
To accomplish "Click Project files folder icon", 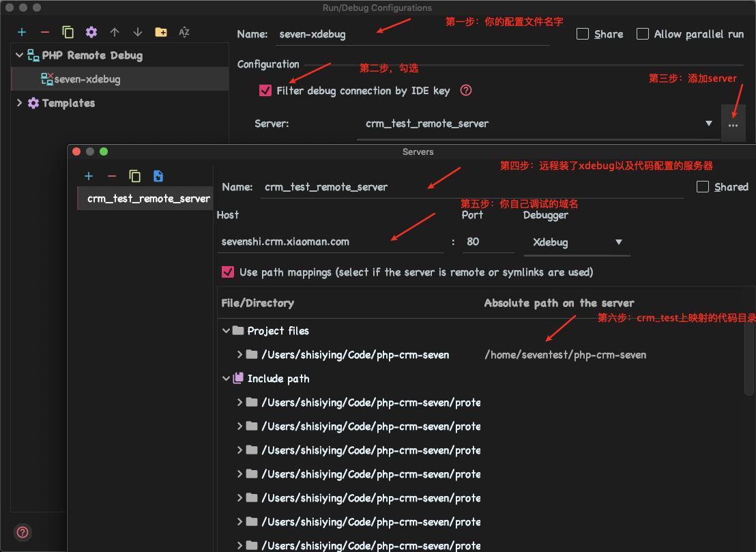I will click(x=237, y=331).
